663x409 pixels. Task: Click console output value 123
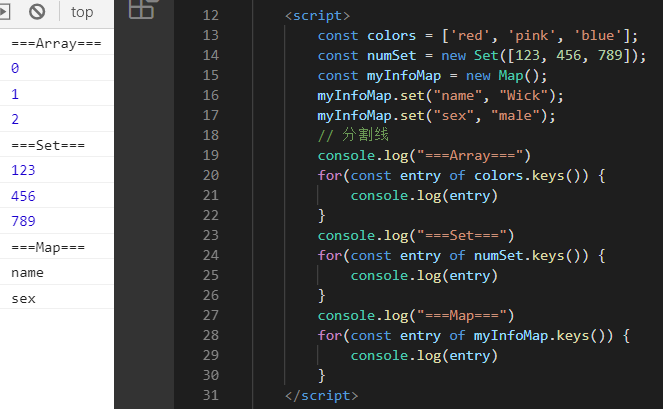(x=23, y=170)
